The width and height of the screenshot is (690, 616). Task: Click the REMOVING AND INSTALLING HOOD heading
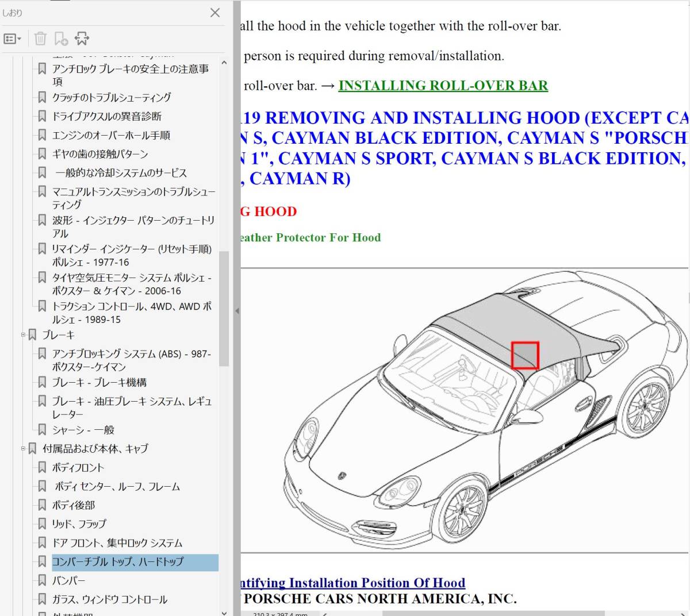pyautogui.click(x=465, y=148)
